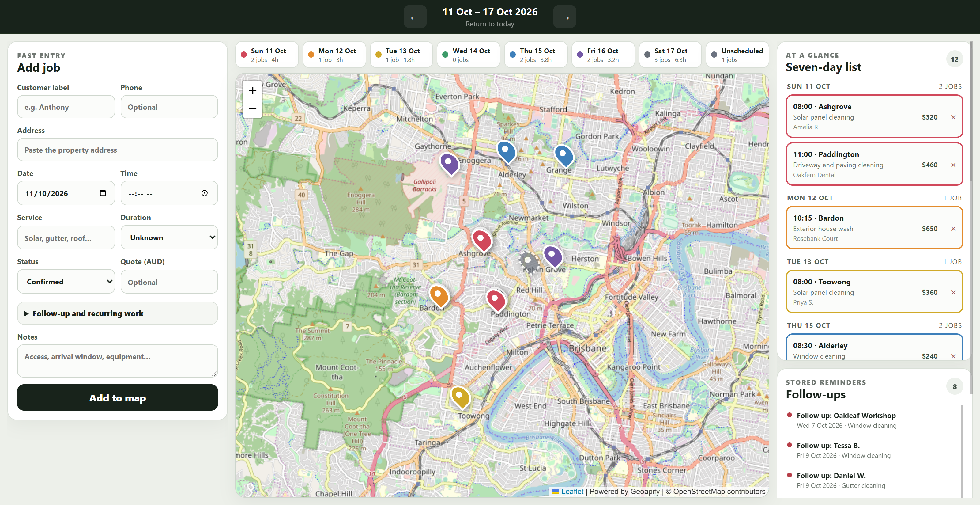Screen dimensions: 980x505
Task: Filter map to Sun 11 Oct
Action: tap(267, 55)
